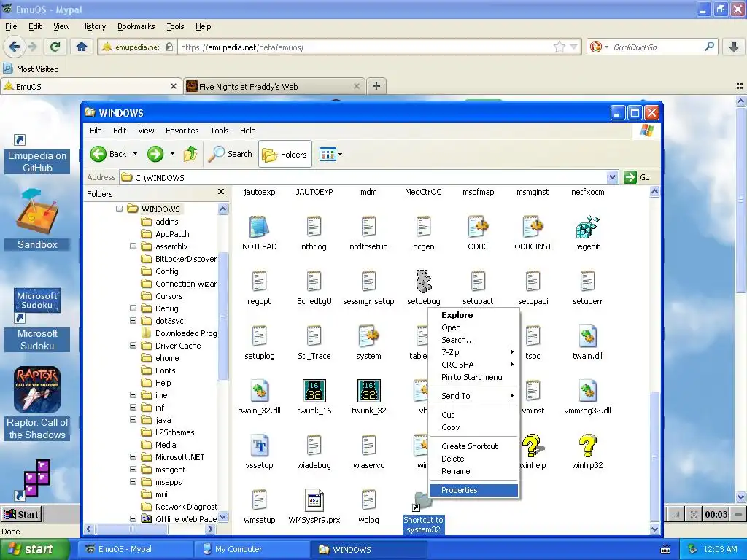Select the twunk_16 icon
Image resolution: width=747 pixels, height=560 pixels.
[x=314, y=391]
